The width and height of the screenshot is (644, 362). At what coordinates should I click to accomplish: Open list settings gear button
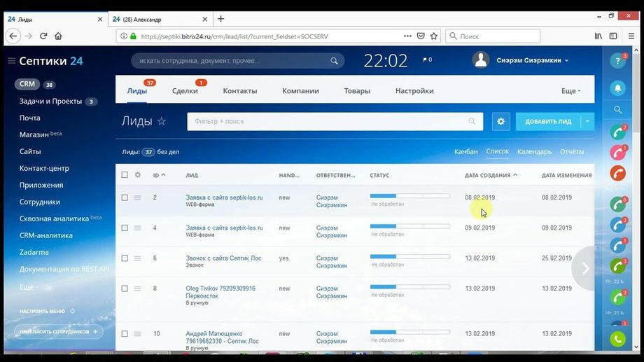click(x=500, y=121)
